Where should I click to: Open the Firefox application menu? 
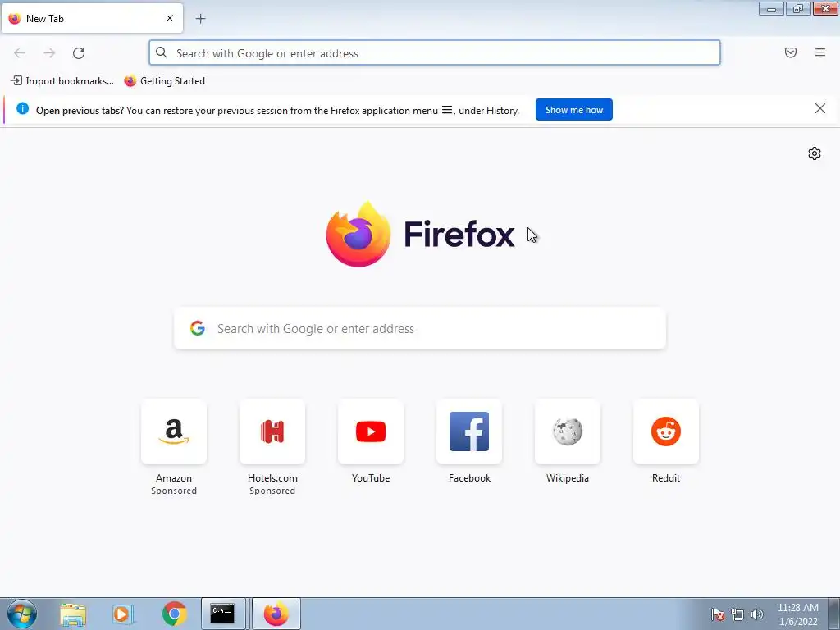pyautogui.click(x=819, y=52)
